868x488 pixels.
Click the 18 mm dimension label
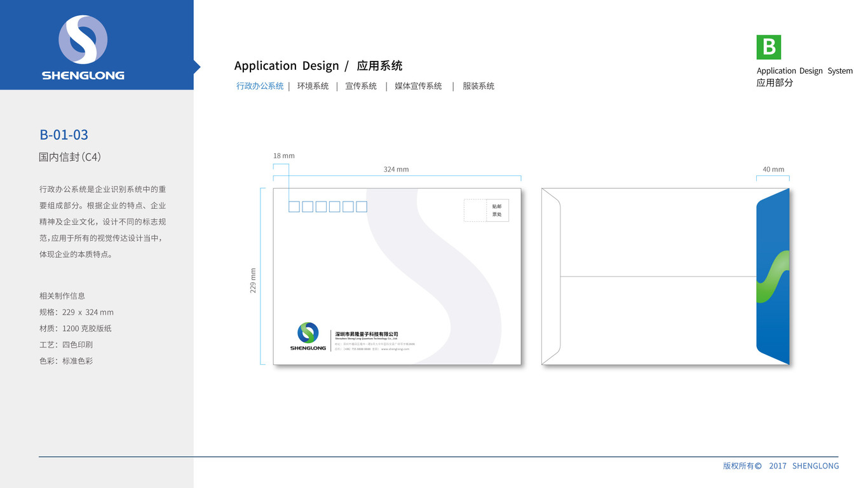(284, 156)
